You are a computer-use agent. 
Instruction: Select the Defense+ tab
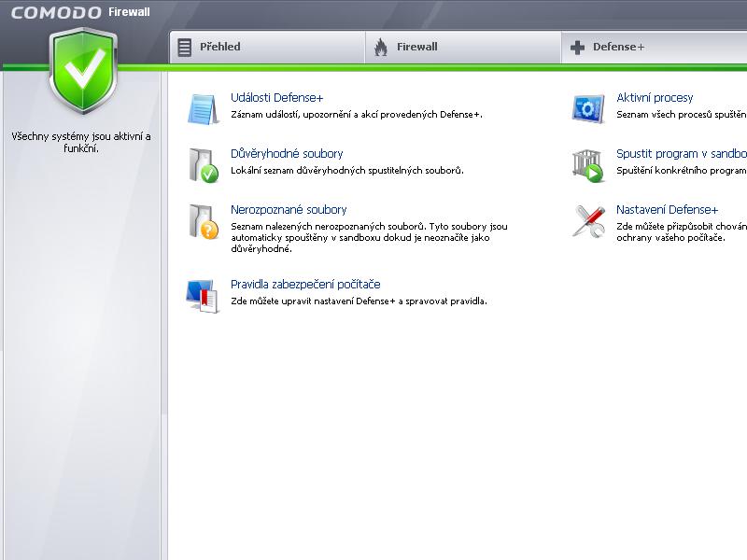(655, 48)
